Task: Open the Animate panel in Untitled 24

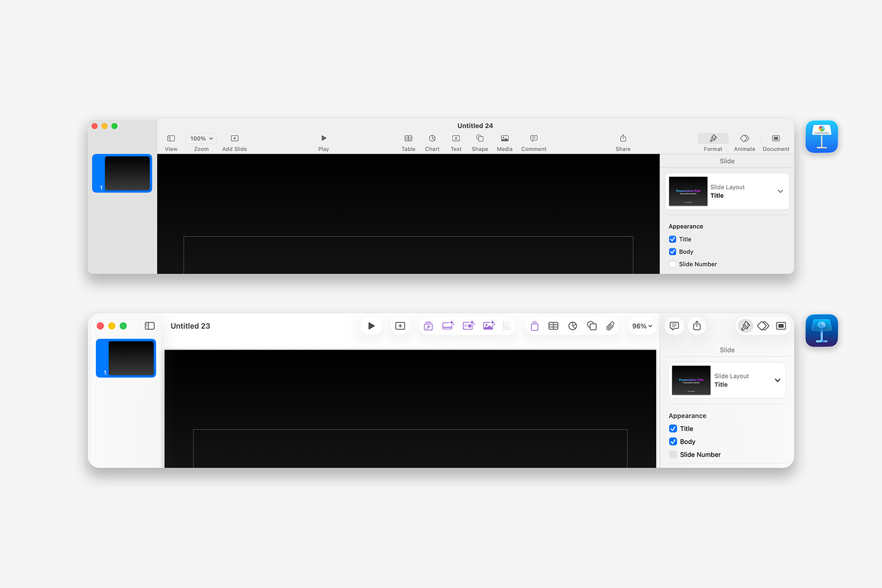Action: coord(744,142)
